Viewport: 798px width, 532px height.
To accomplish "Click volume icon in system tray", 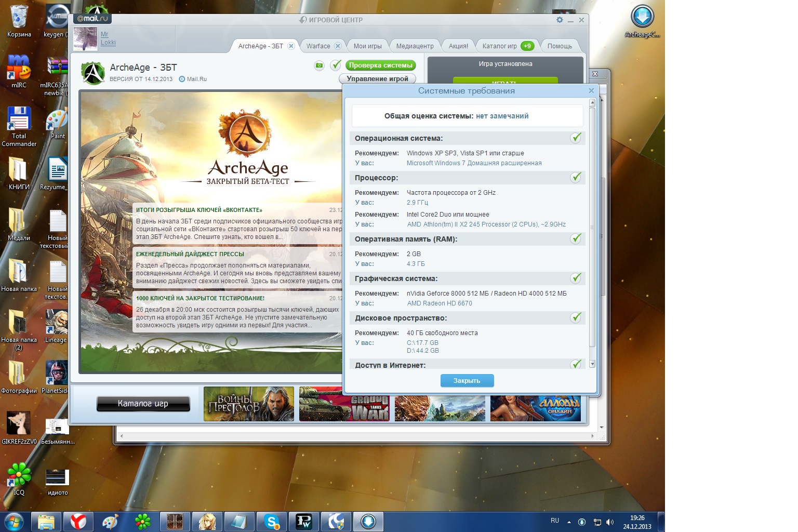I will click(610, 522).
